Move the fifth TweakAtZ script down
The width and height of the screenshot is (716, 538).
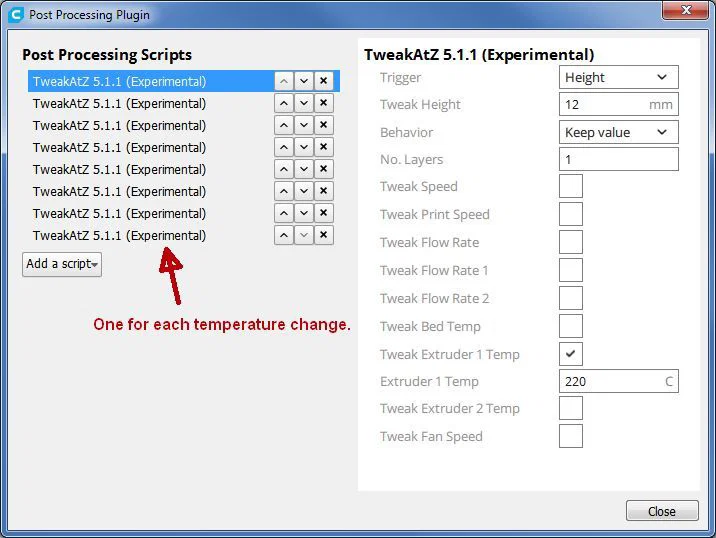pyautogui.click(x=304, y=169)
